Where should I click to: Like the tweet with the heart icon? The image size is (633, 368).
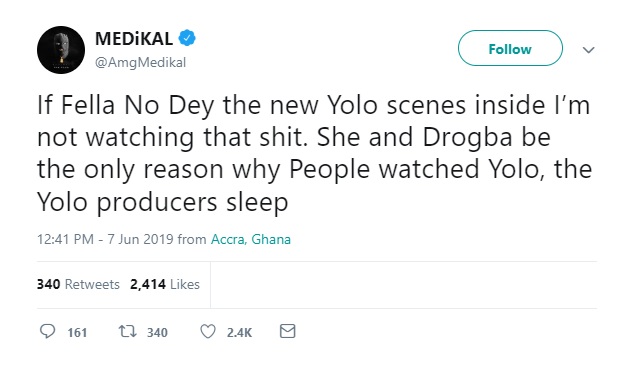click(x=208, y=332)
